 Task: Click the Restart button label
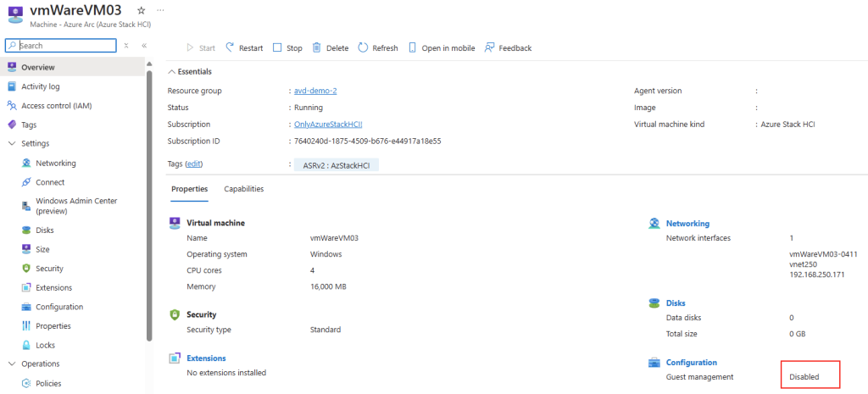point(251,48)
